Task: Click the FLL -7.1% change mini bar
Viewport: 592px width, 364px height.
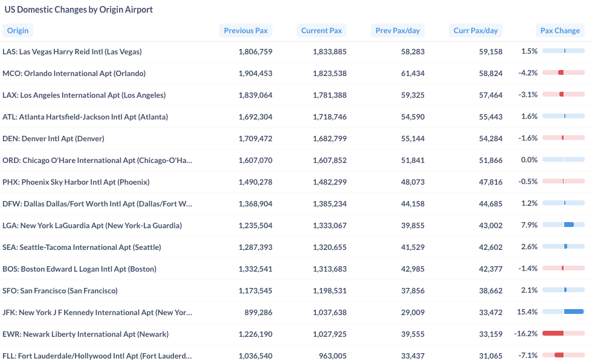Action: click(564, 355)
